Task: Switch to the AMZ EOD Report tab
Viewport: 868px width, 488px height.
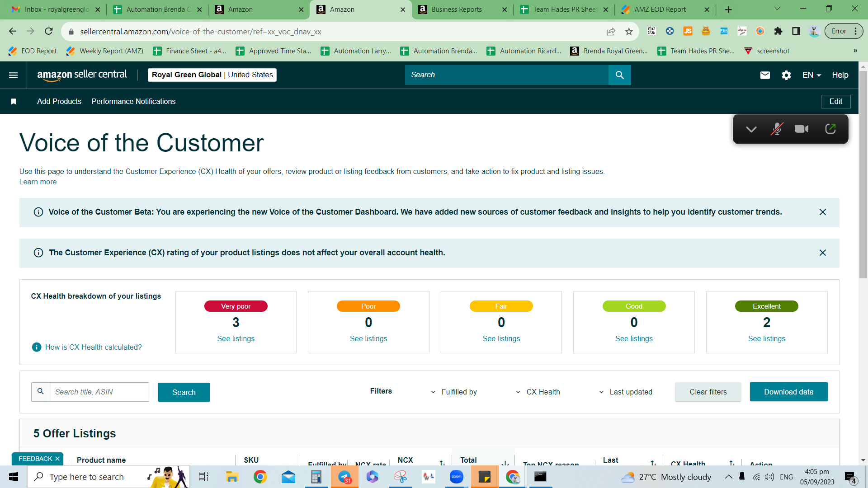Action: click(665, 9)
